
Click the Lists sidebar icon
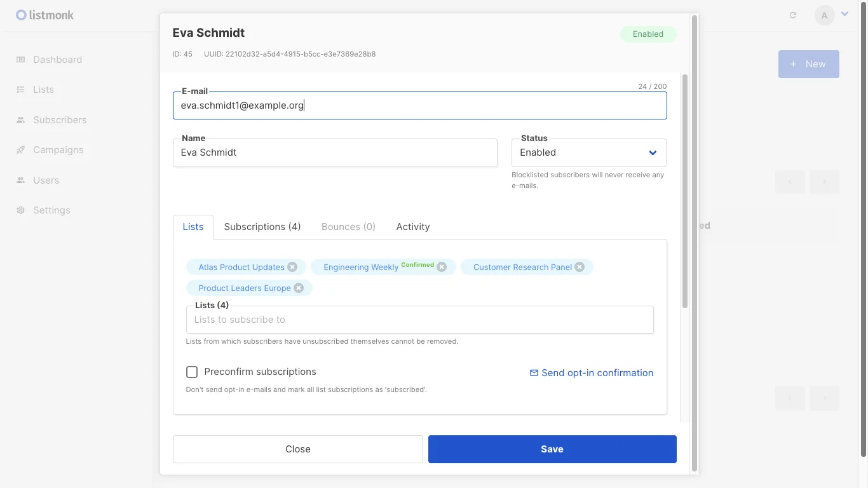[21, 90]
